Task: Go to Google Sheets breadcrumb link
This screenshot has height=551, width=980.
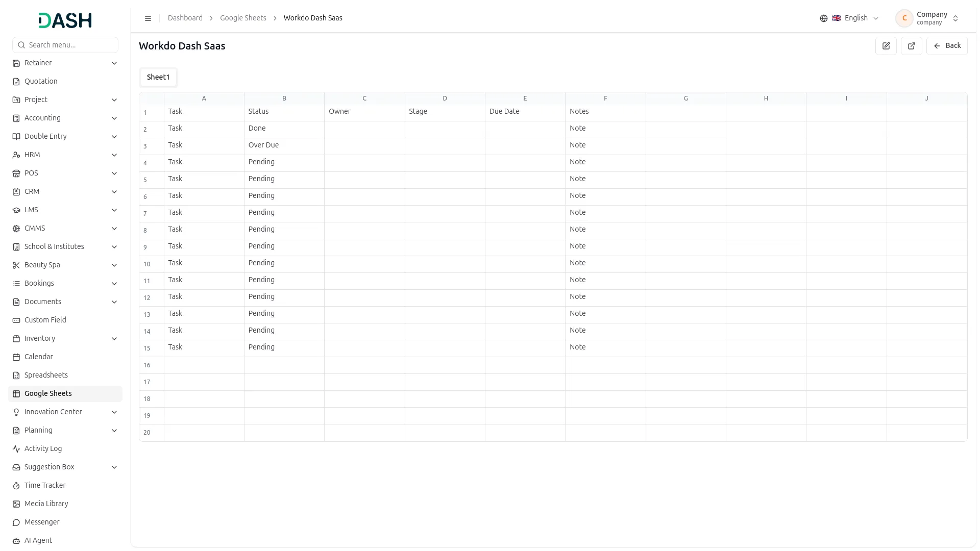Action: tap(243, 18)
